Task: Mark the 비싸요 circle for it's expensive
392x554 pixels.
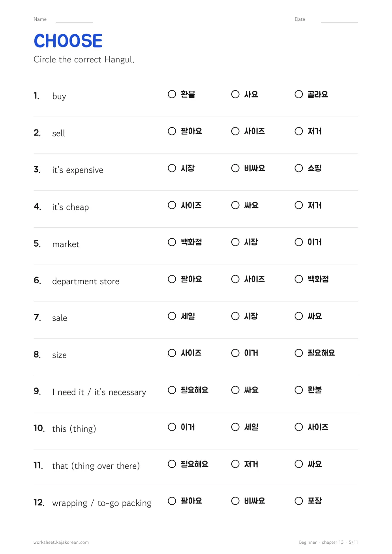Action: (235, 168)
